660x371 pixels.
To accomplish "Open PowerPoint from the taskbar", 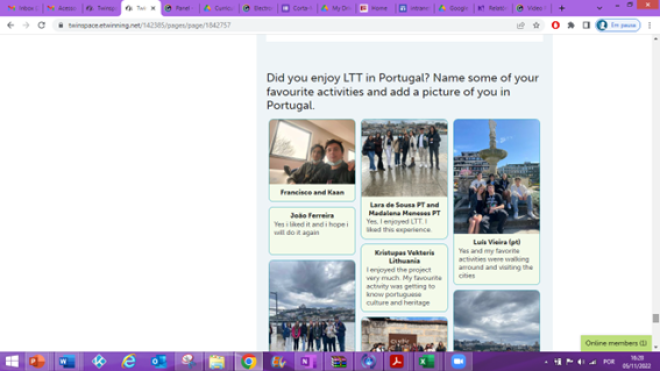I will (x=37, y=362).
